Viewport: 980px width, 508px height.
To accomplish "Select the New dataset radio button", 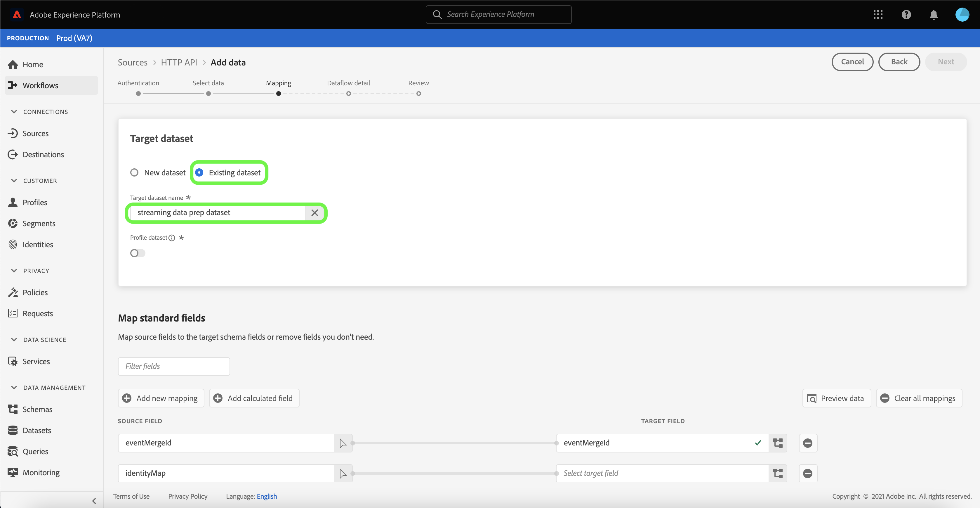I will tap(134, 172).
